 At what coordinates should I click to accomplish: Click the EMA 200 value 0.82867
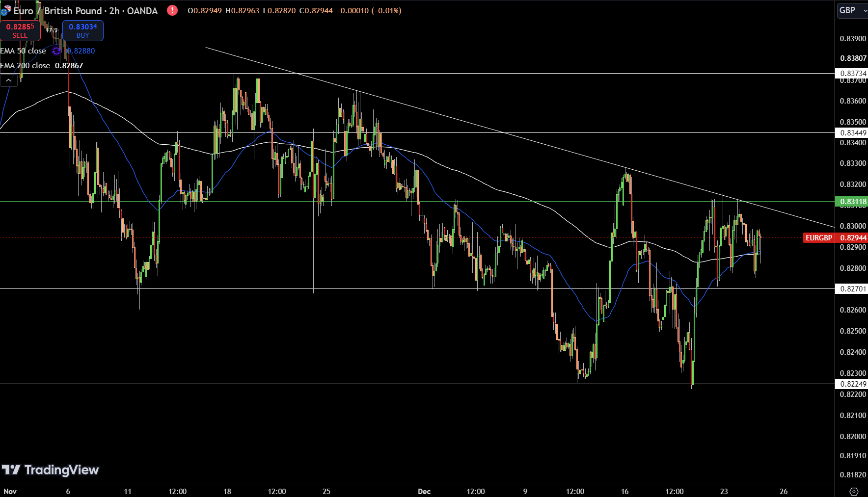tap(69, 66)
